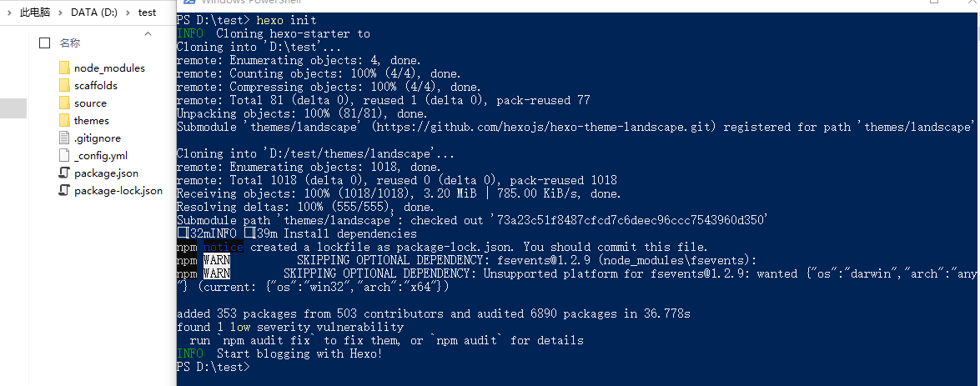Click the .gitignore file icon

[x=63, y=138]
